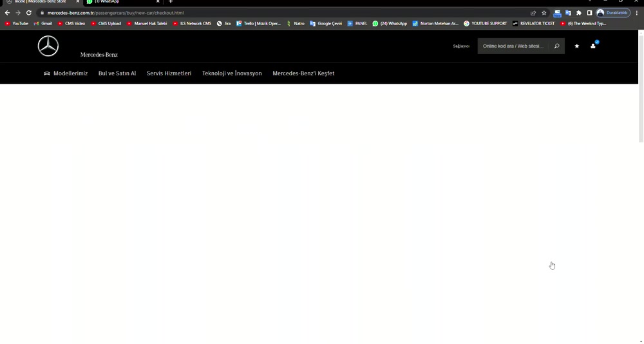Screen dimensions: 644x344
Task: Open the (24) WhatsApp bookmark
Action: click(x=390, y=23)
